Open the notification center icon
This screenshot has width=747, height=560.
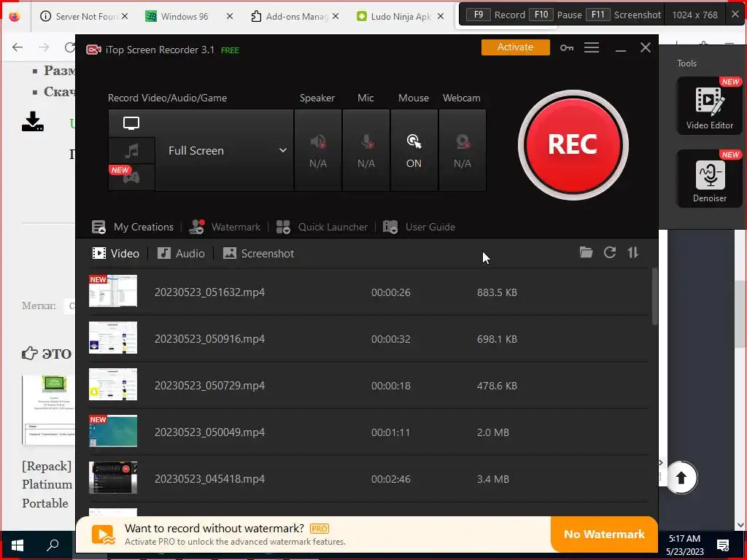coord(723,545)
